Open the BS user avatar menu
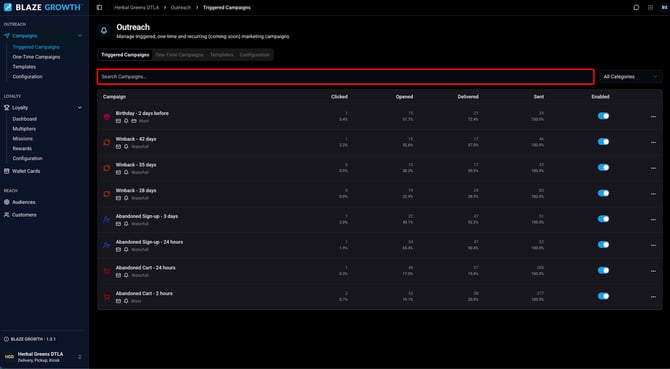The height and width of the screenshot is (369, 670). click(664, 8)
